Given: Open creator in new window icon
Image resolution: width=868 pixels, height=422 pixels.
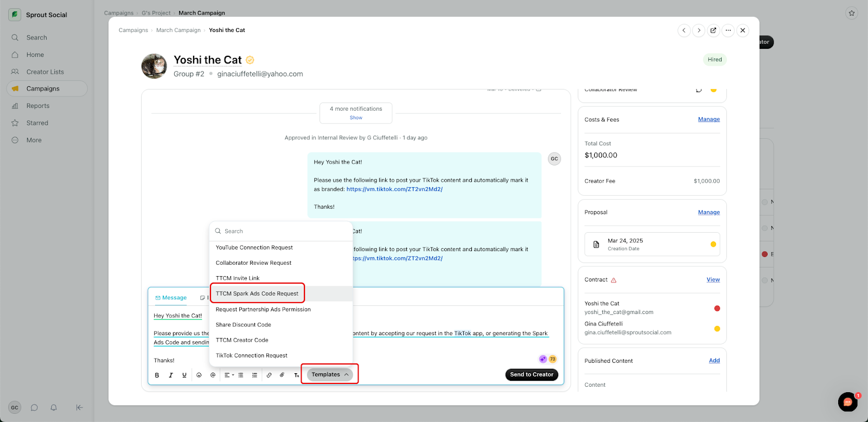Looking at the screenshot, I should (x=713, y=30).
